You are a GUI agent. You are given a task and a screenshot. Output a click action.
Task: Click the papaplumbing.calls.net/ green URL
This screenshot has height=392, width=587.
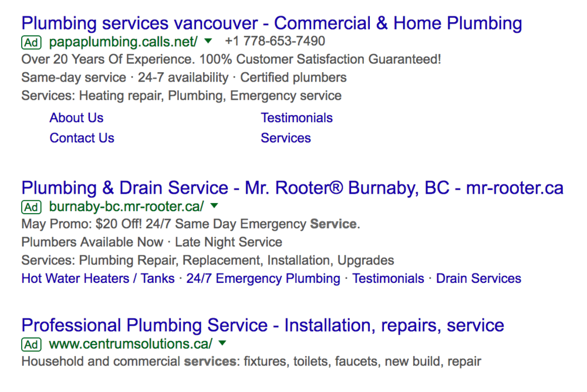point(123,42)
